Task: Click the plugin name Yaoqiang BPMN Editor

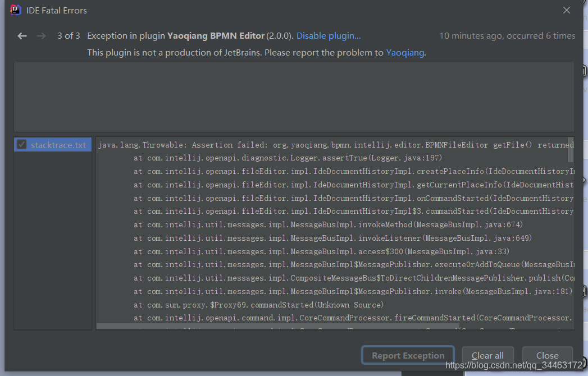Action: 216,36
